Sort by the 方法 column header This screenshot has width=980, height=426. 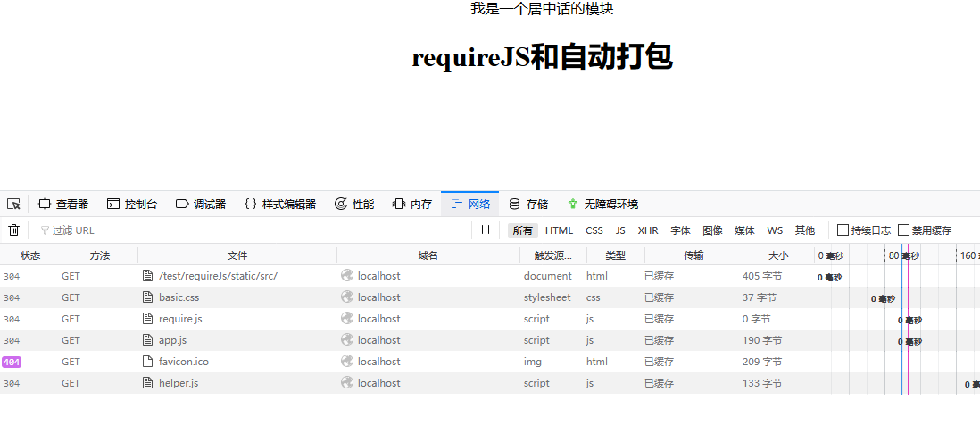[100, 255]
